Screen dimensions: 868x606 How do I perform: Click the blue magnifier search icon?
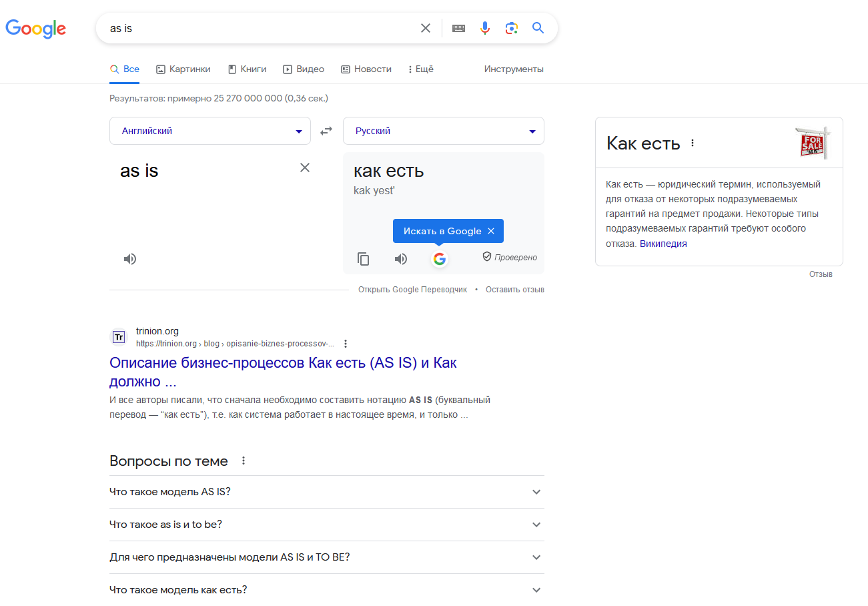tap(538, 28)
